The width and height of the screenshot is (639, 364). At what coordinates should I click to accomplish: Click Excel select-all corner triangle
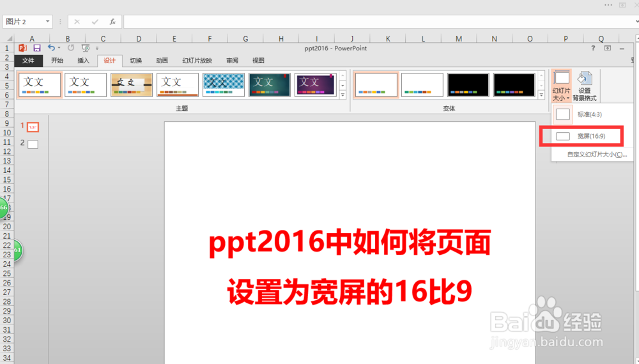[8, 38]
